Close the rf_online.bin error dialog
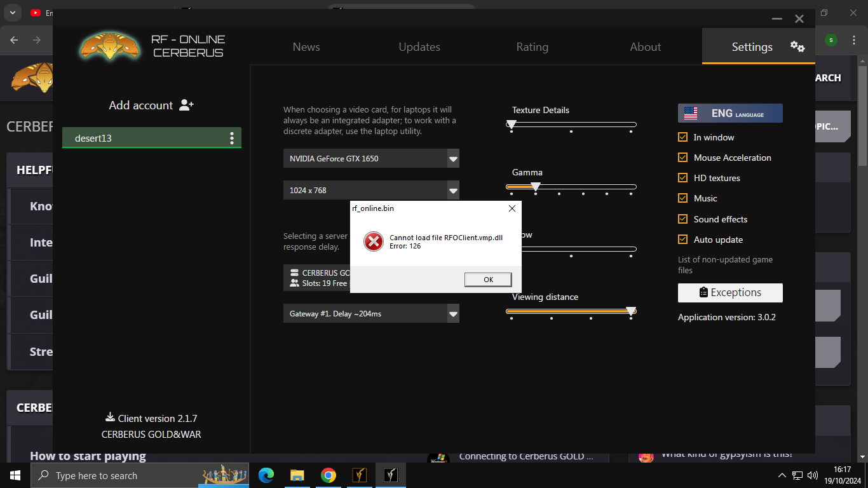Image resolution: width=868 pixels, height=488 pixels. coord(512,208)
